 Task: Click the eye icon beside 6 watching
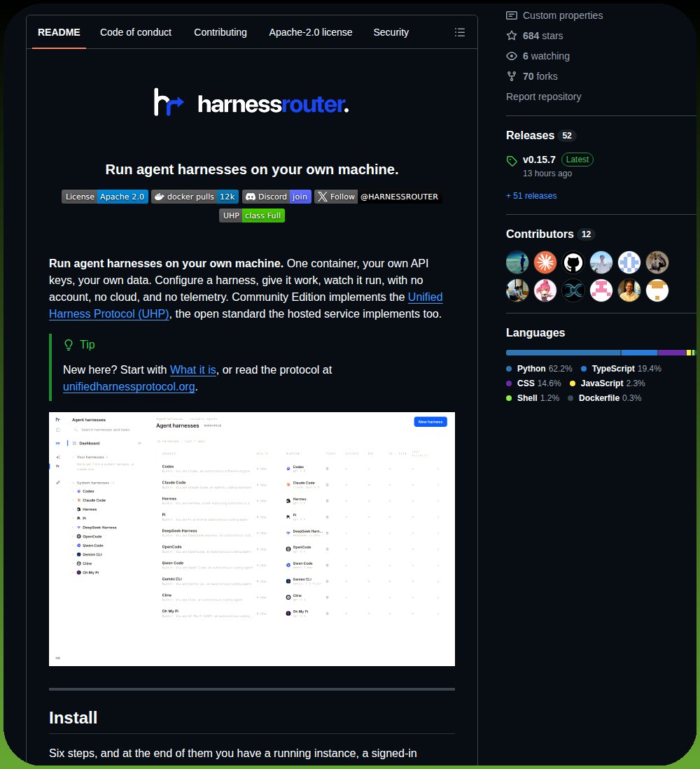(x=512, y=56)
